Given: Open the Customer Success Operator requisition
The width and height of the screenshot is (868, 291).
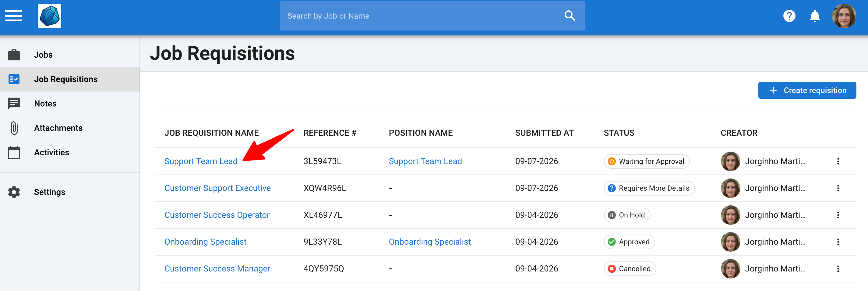Looking at the screenshot, I should (x=217, y=215).
